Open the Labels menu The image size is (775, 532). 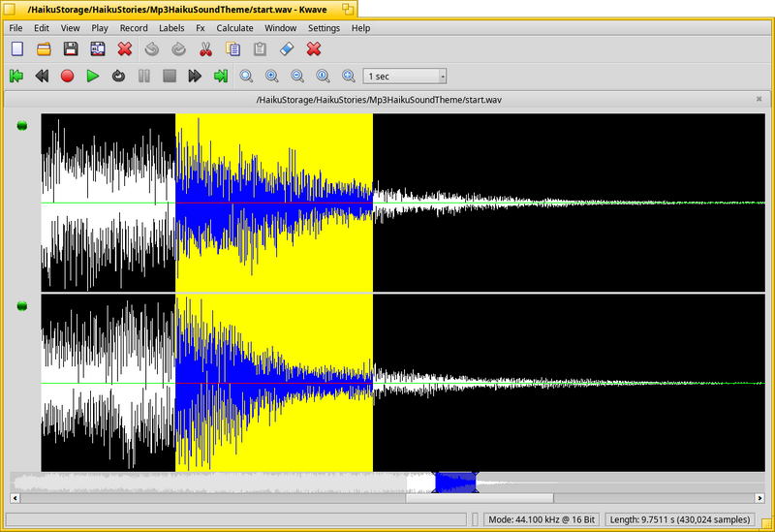tap(171, 28)
